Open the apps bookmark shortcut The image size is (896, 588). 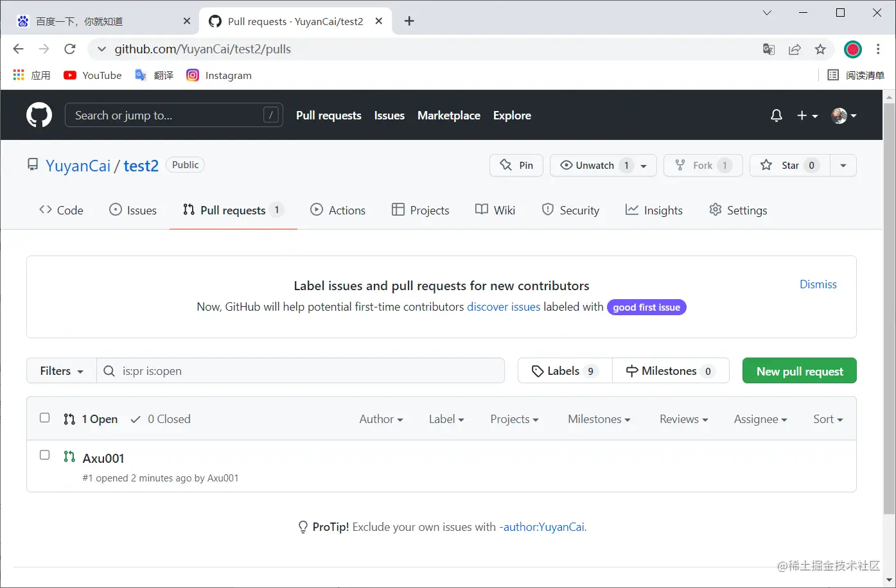[x=31, y=75]
